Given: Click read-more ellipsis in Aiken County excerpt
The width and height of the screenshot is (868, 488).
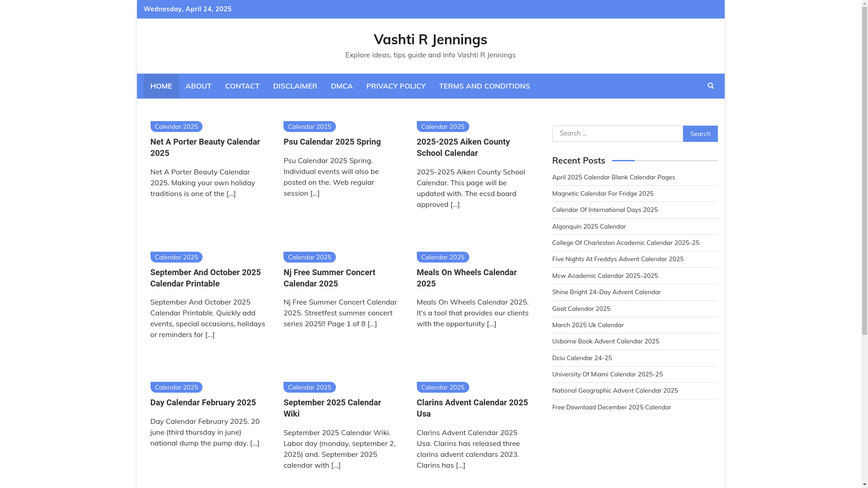Looking at the screenshot, I should pos(455,204).
